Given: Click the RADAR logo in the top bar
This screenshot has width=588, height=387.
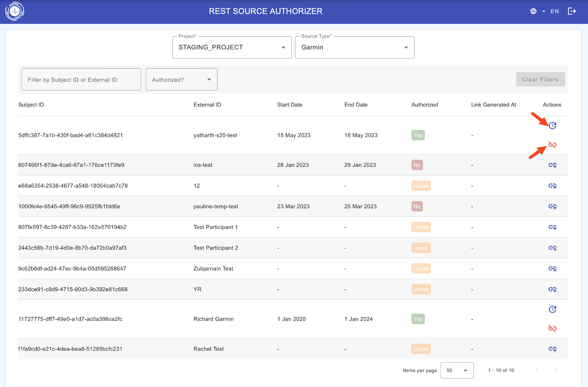Looking at the screenshot, I should [15, 11].
